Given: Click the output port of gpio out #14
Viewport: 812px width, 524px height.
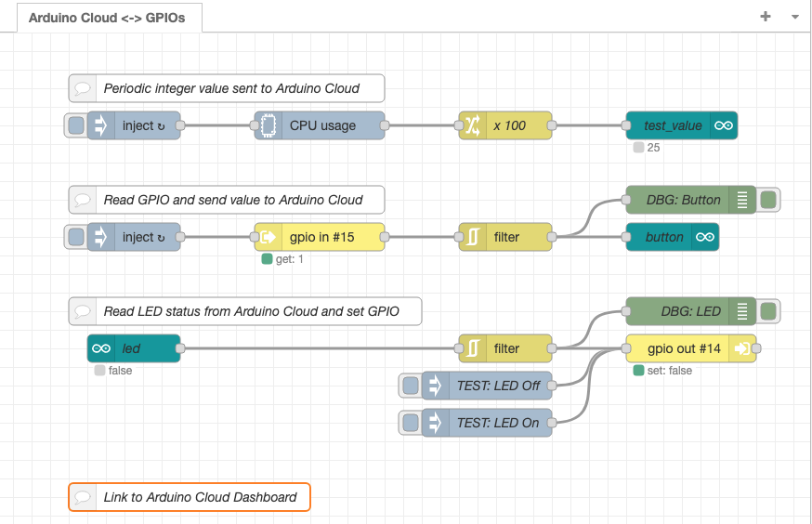Looking at the screenshot, I should click(x=756, y=348).
